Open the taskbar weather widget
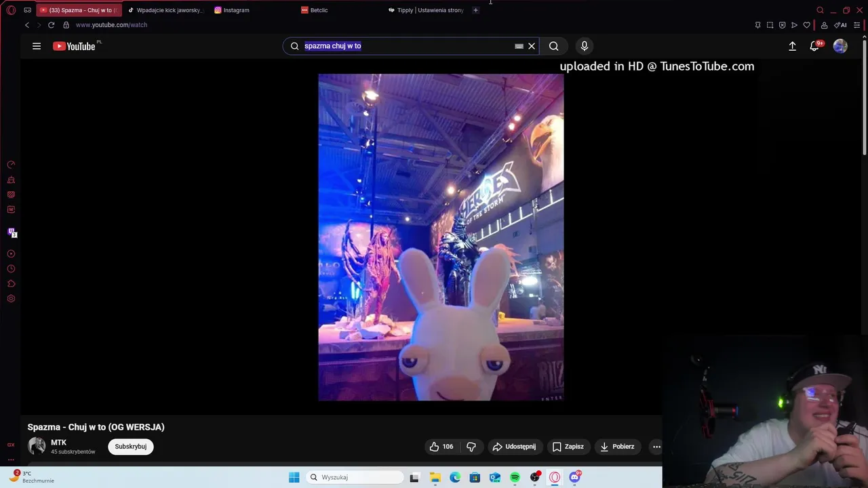Screen dimensions: 868x488 (31, 477)
